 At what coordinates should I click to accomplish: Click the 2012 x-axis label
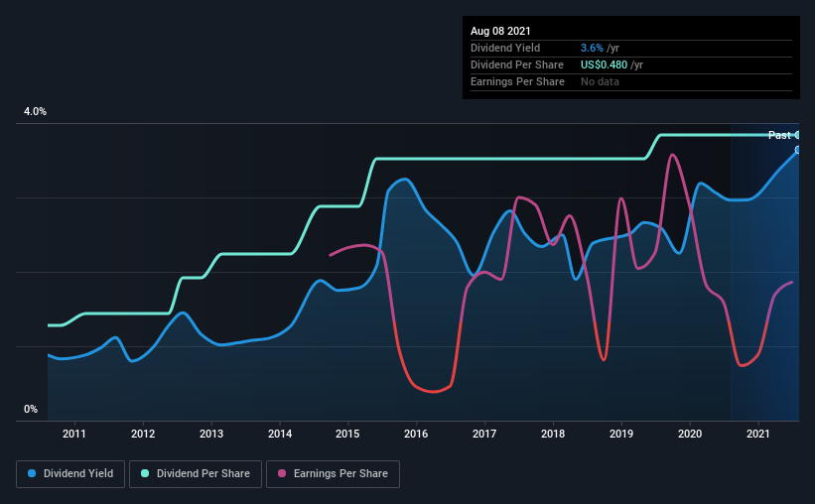(x=143, y=434)
